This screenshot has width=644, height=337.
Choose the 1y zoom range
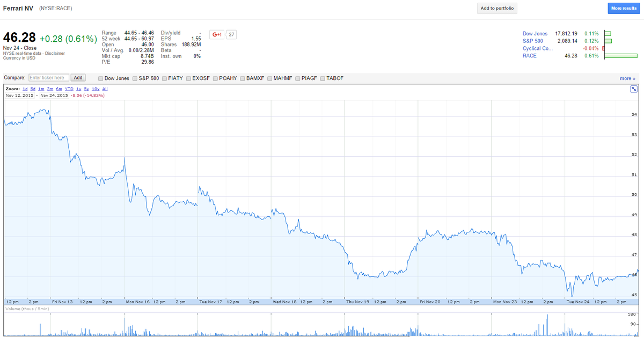(79, 89)
